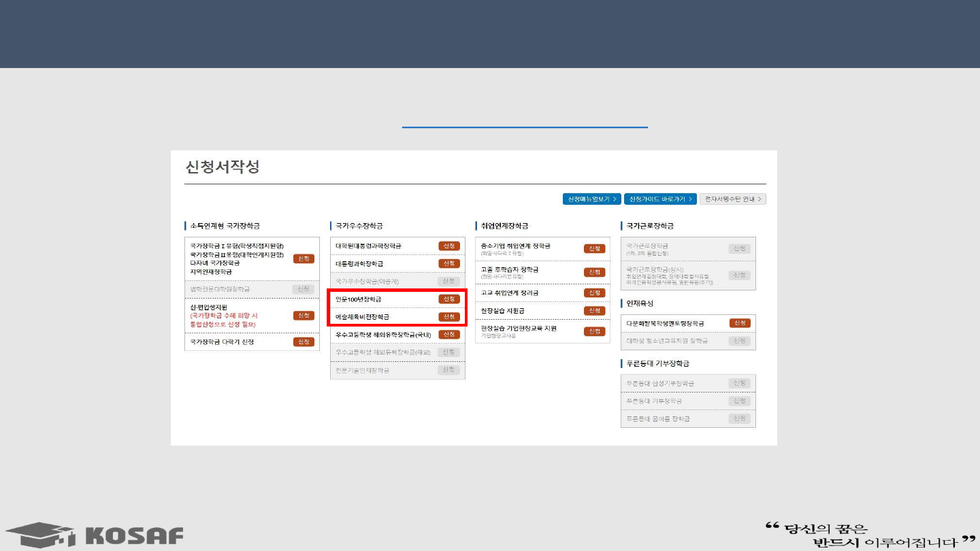This screenshot has width=980, height=551.
Task: Click 신청 for 중소기업 취업연계 장학금
Action: (x=594, y=249)
